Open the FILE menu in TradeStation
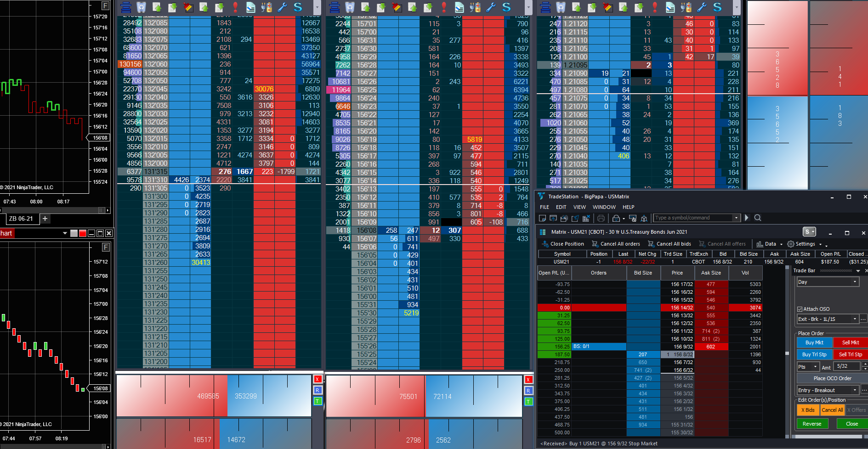The image size is (868, 449). [x=545, y=207]
